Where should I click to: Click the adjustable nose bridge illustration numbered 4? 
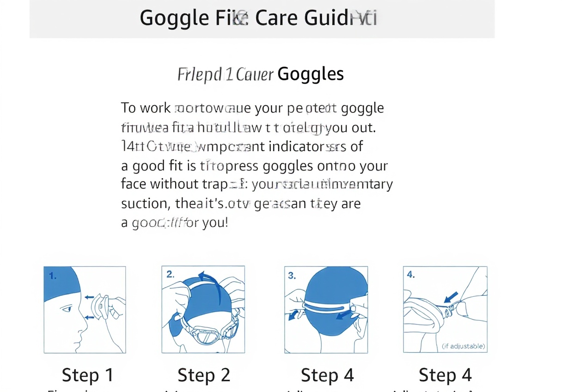point(445,309)
